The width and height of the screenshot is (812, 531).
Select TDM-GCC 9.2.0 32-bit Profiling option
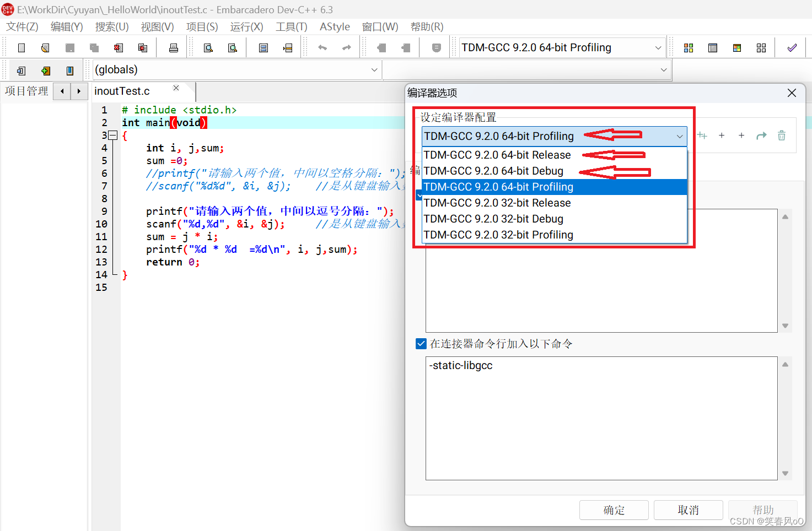[x=555, y=235]
